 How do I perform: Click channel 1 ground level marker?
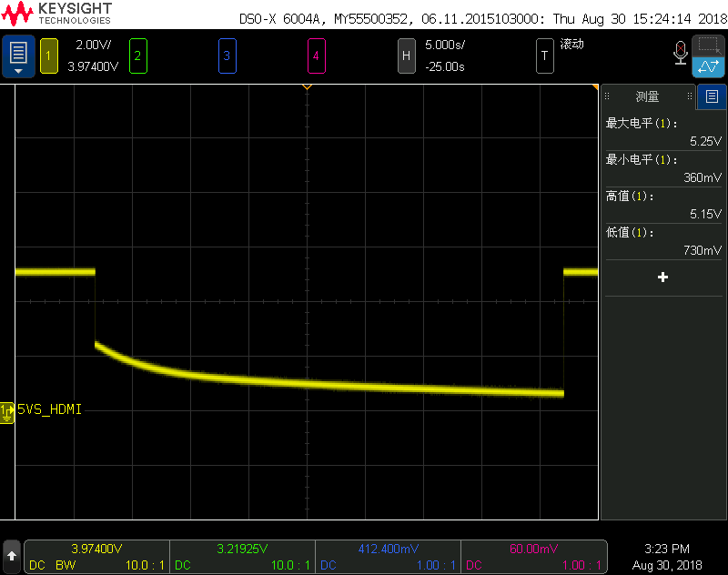tap(7, 412)
